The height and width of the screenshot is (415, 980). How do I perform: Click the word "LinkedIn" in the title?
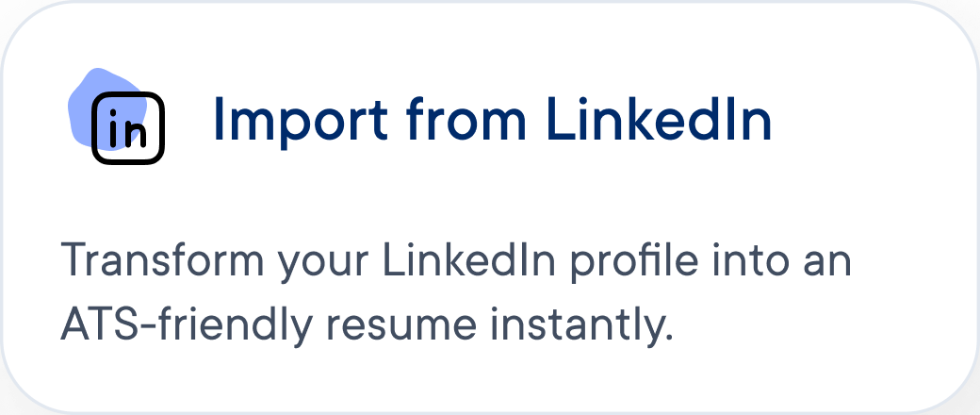pos(659,120)
